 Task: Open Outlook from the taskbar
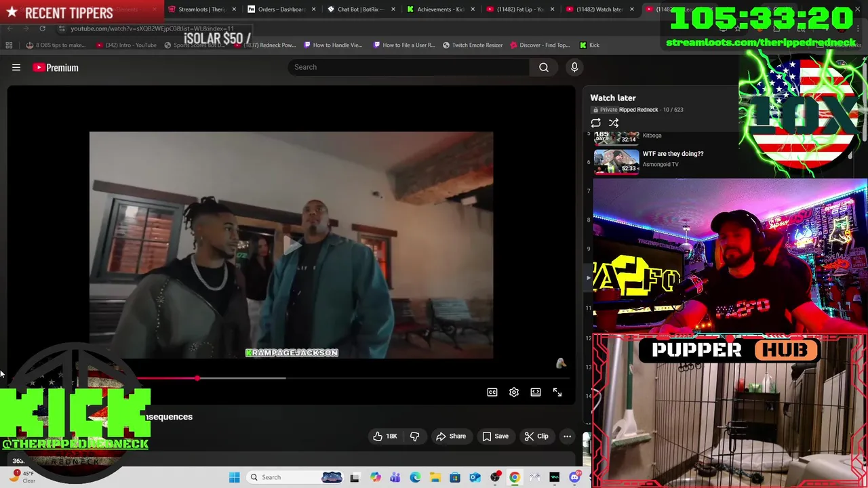point(475,477)
